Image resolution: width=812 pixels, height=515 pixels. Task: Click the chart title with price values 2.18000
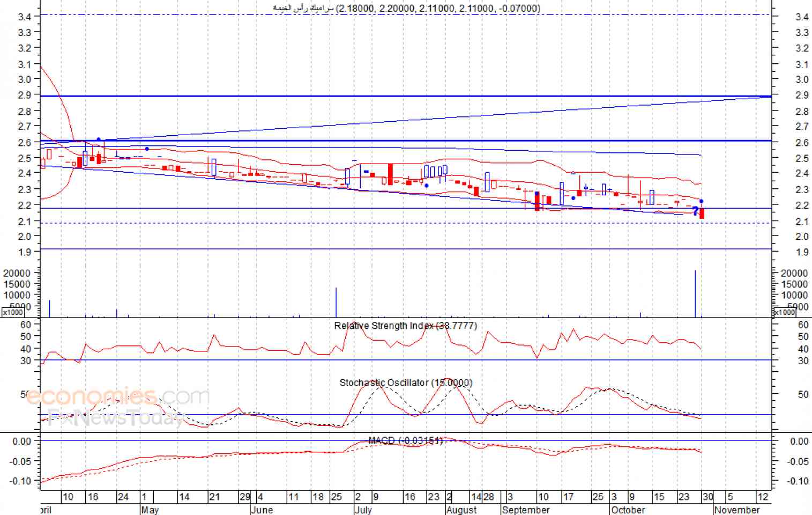[407, 8]
